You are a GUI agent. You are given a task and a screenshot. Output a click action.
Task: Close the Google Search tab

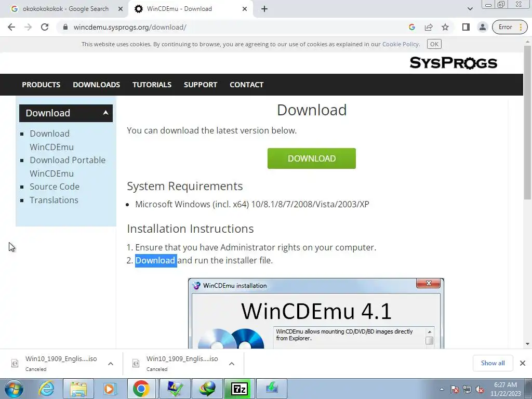[x=121, y=9]
